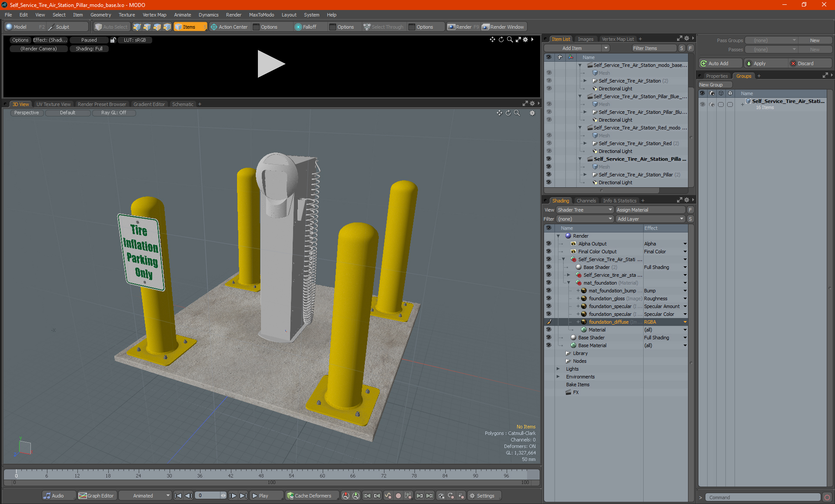
Task: Open the Action Center menu
Action: tap(229, 27)
